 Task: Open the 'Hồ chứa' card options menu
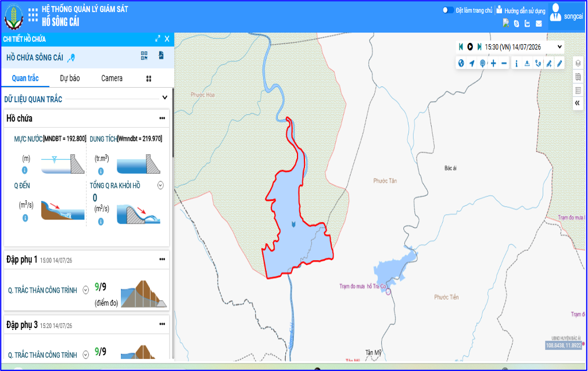click(x=162, y=118)
